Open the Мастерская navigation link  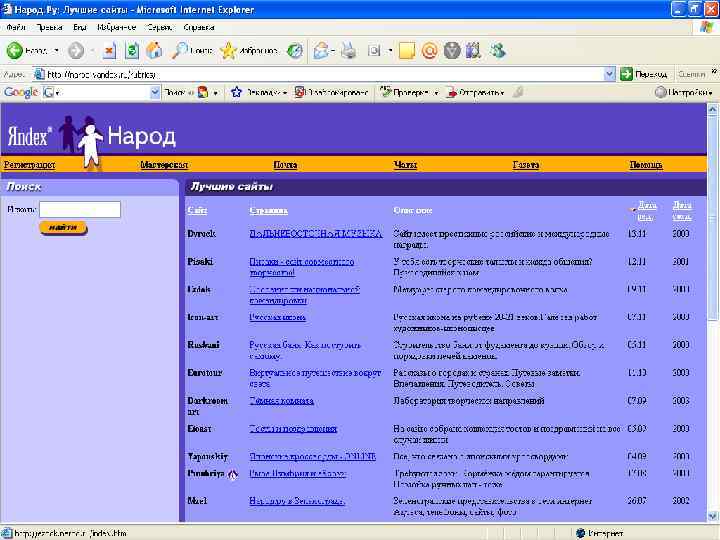[164, 164]
